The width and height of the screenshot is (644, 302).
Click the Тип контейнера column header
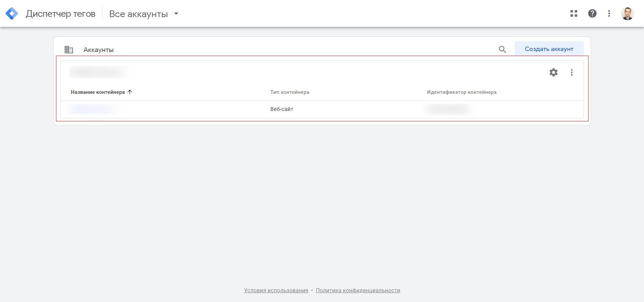(290, 92)
